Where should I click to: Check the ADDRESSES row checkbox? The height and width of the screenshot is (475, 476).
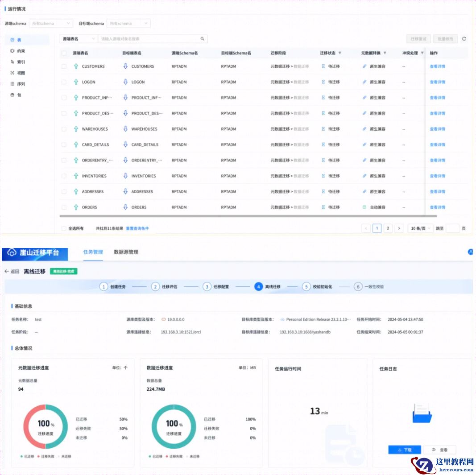coord(64,191)
